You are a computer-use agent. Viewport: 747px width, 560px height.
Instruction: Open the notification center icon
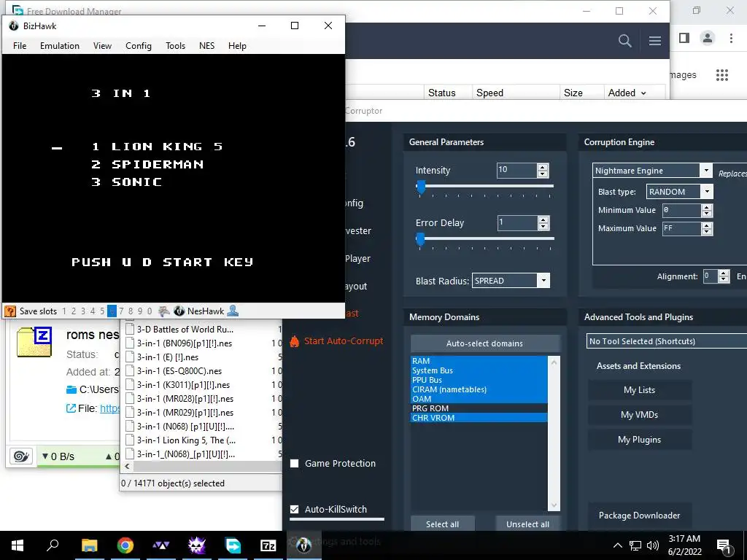[x=724, y=545]
